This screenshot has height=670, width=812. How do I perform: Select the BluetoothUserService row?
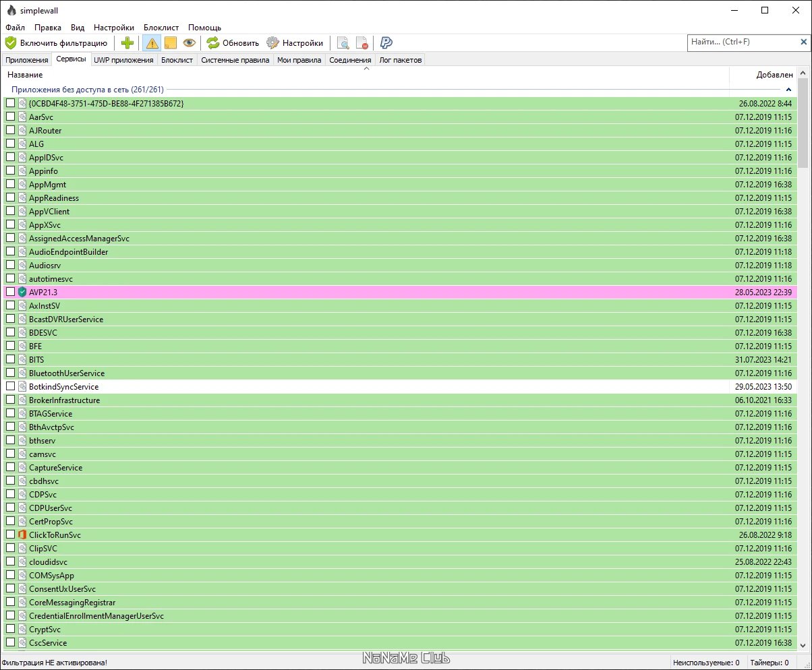[400, 373]
